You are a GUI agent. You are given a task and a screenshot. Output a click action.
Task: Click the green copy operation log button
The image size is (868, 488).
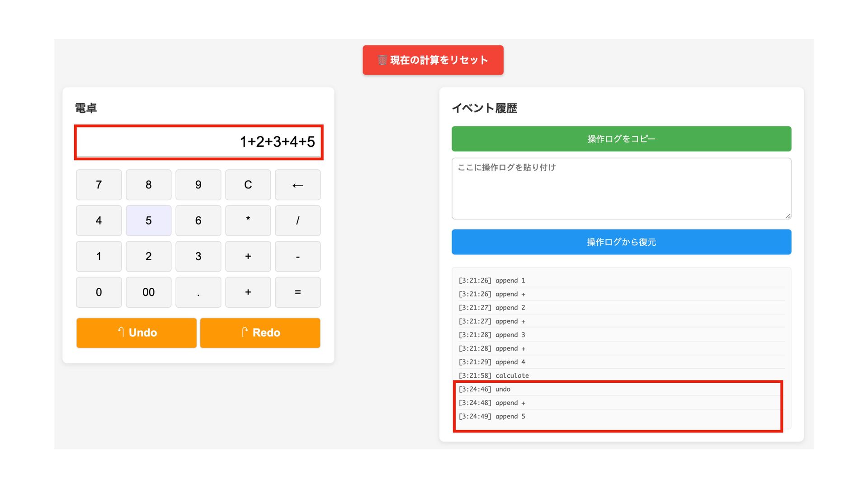tap(621, 139)
